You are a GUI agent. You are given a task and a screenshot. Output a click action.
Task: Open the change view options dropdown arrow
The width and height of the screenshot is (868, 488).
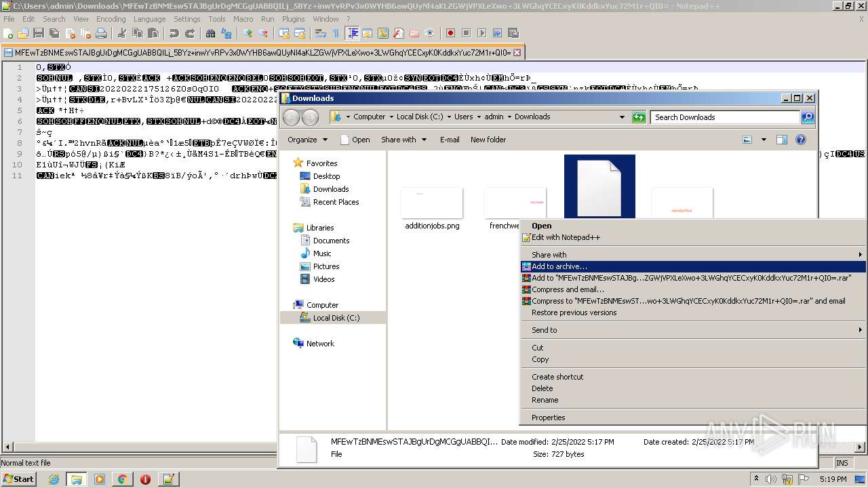[x=764, y=140]
